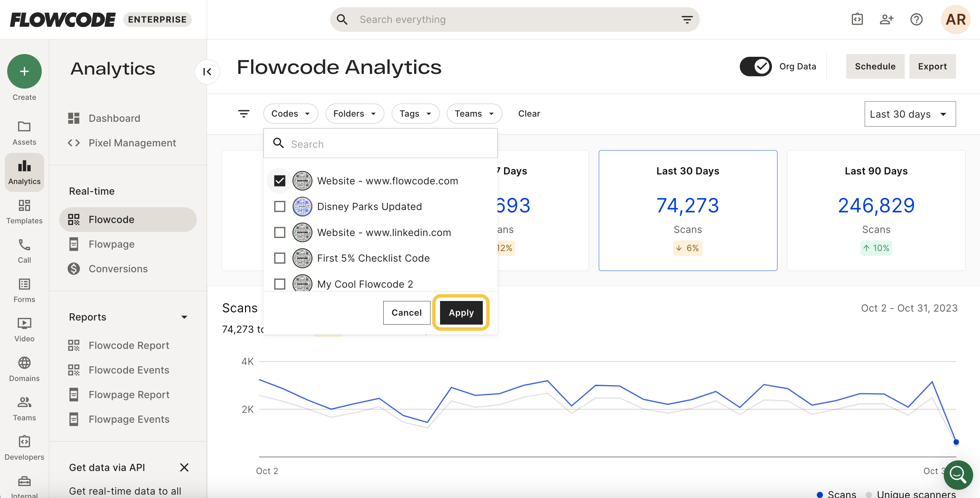Uncheck Website - www.flowcode.com checkbox
This screenshot has width=980, height=498.
point(280,181)
